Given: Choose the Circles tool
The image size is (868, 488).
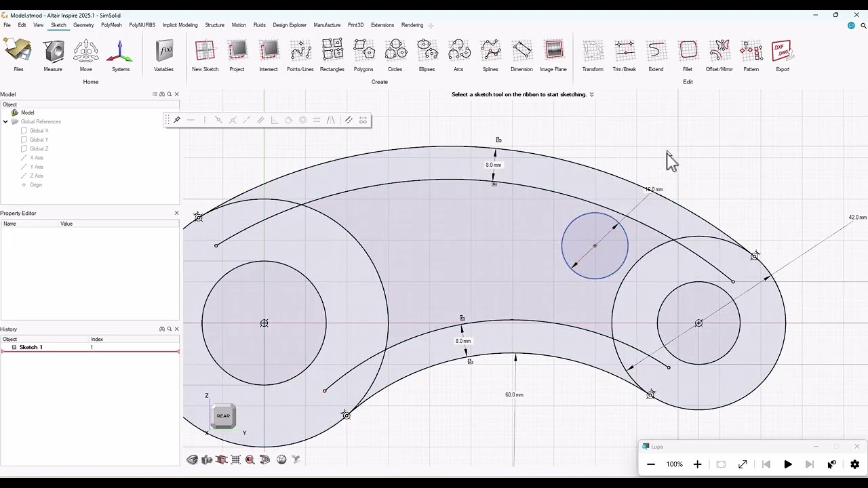Looking at the screenshot, I should pyautogui.click(x=395, y=51).
